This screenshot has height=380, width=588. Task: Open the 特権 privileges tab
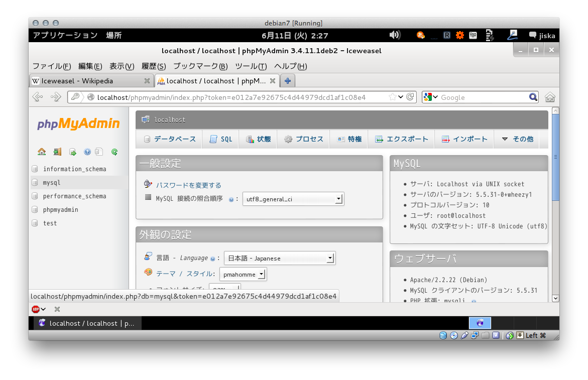pyautogui.click(x=349, y=139)
